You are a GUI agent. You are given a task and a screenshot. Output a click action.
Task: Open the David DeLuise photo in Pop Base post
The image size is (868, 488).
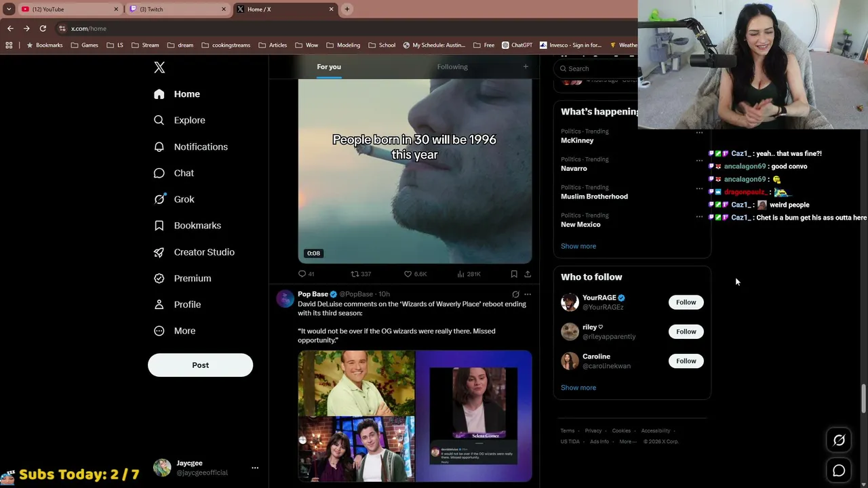[356, 383]
